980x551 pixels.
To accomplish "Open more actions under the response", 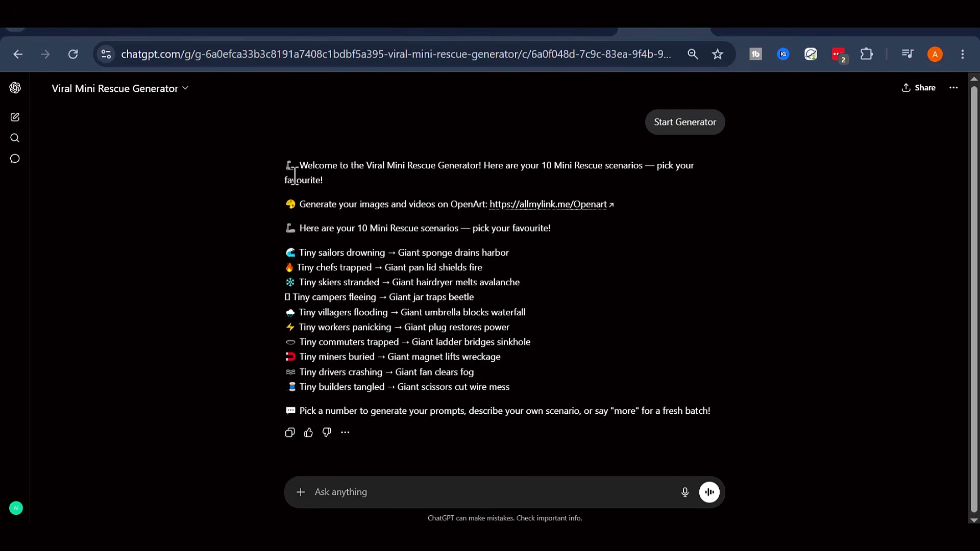I will 345,433.
